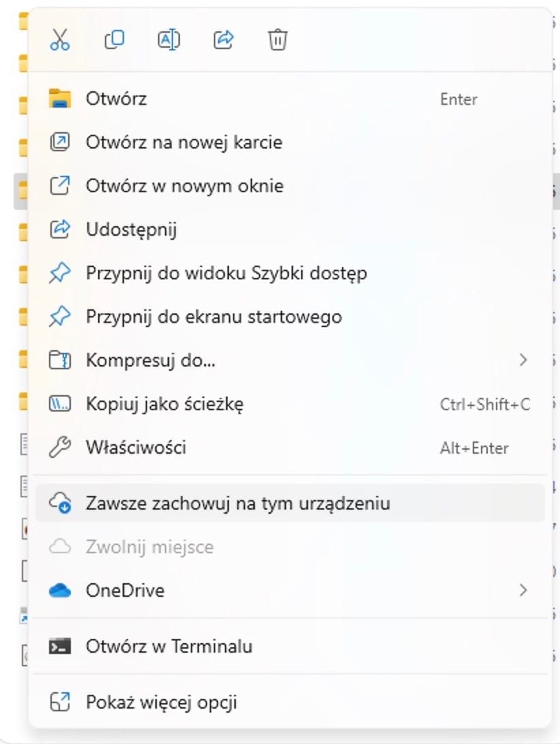
Task: Click the Terminal icon beside Otwórz w Terminalu
Action: 60,647
